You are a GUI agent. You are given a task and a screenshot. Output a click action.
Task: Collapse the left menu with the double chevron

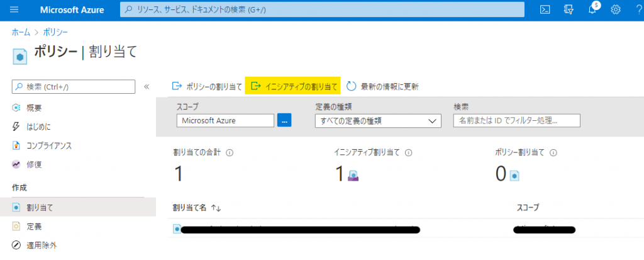(146, 86)
